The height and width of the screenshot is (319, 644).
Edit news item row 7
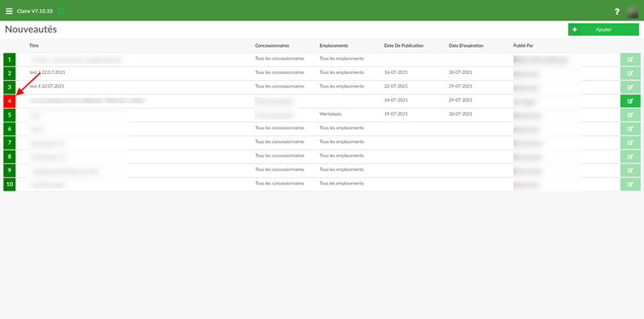click(630, 143)
